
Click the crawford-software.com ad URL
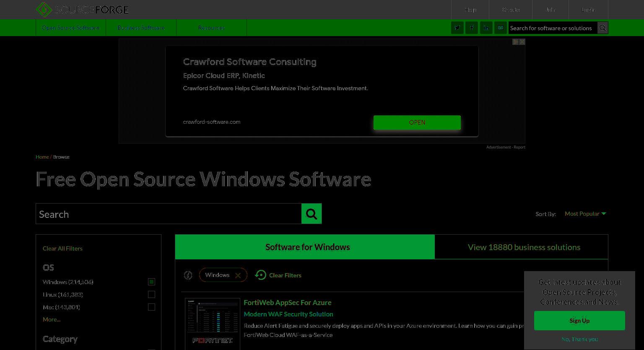212,122
